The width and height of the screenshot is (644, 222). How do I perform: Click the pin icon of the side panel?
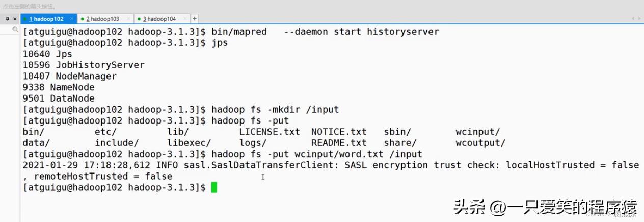tap(7, 19)
